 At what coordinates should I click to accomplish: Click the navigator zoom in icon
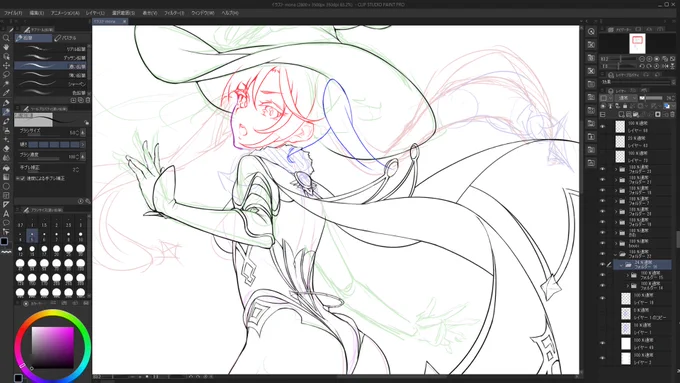pos(649,59)
